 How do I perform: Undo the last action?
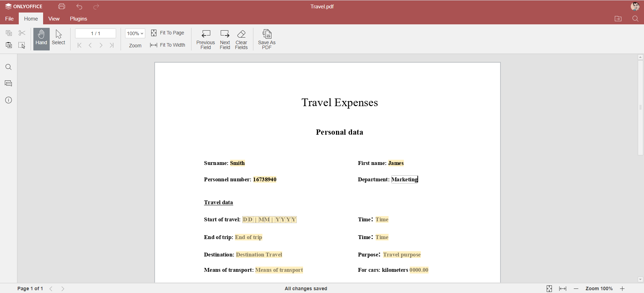[x=79, y=7]
